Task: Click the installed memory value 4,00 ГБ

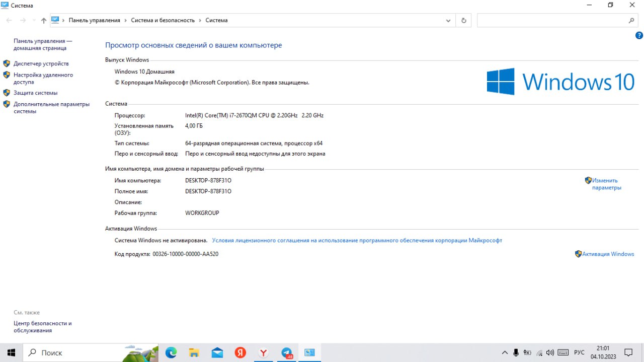Action: coord(194,126)
